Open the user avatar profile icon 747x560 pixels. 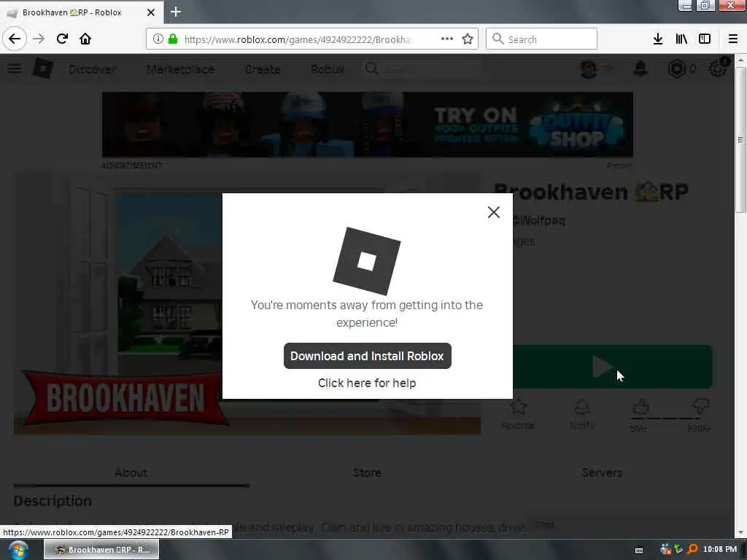point(589,69)
